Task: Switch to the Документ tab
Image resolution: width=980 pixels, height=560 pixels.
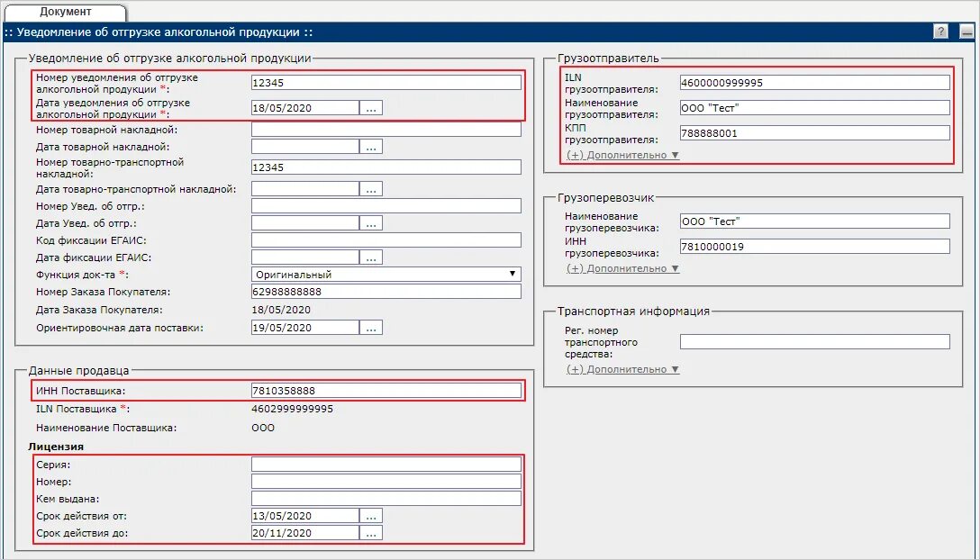Action: pos(65,12)
